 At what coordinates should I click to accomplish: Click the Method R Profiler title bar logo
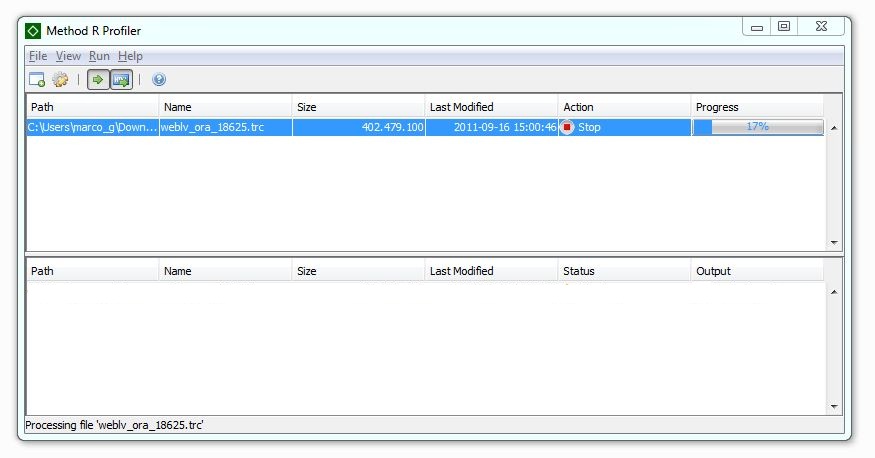33,31
